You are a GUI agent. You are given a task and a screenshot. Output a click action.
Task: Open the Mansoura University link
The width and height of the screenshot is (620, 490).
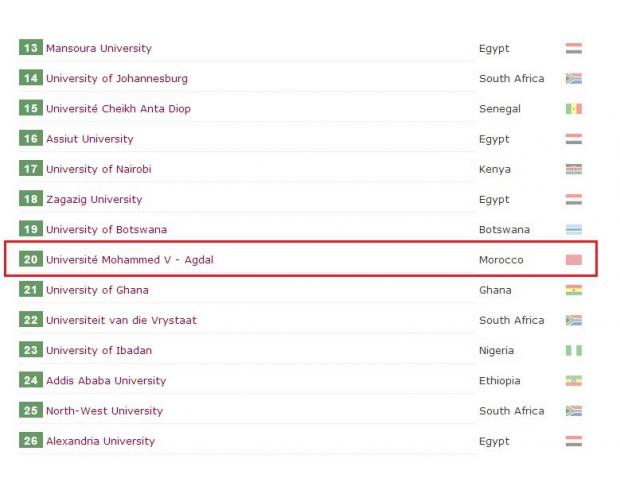[x=99, y=48]
